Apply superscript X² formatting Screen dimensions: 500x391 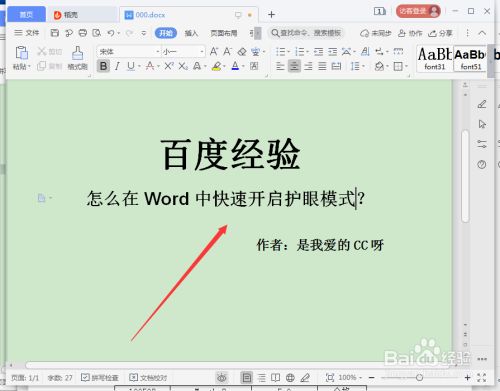(169, 66)
